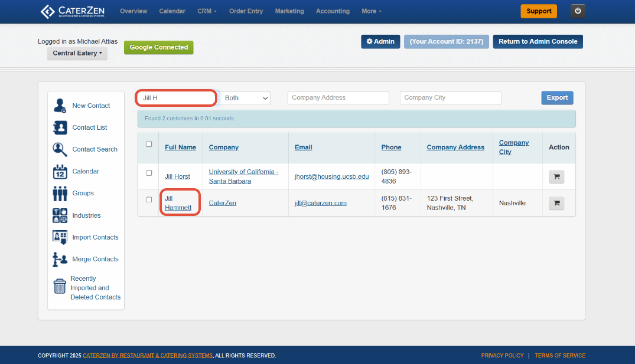This screenshot has width=635, height=364.
Task: Click the cart icon for Jill Hammett
Action: click(x=556, y=203)
